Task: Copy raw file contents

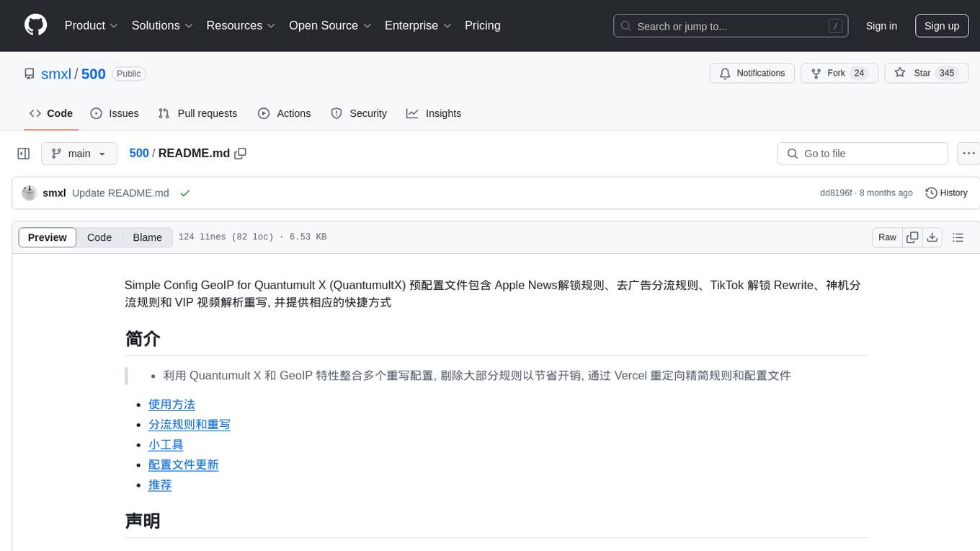Action: pos(912,237)
